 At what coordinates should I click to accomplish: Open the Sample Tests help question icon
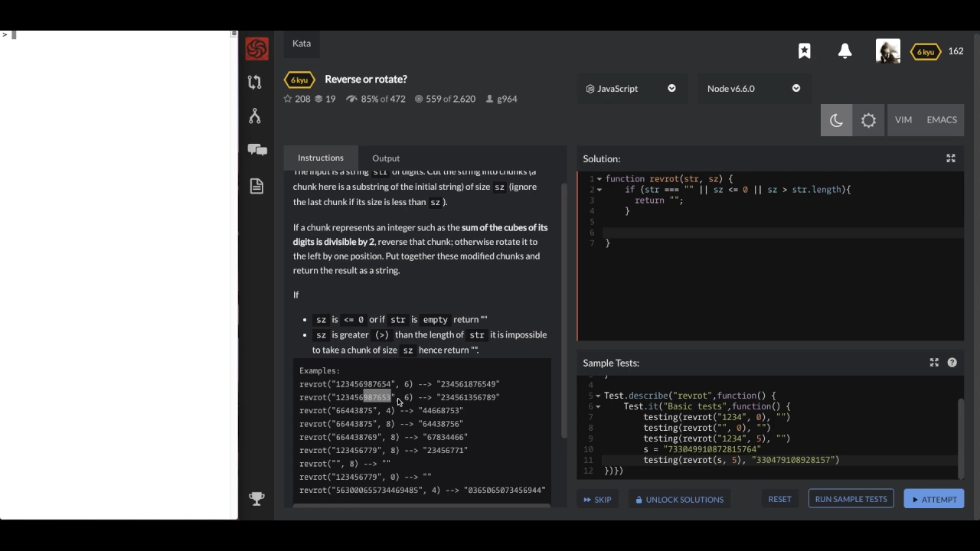click(x=952, y=363)
